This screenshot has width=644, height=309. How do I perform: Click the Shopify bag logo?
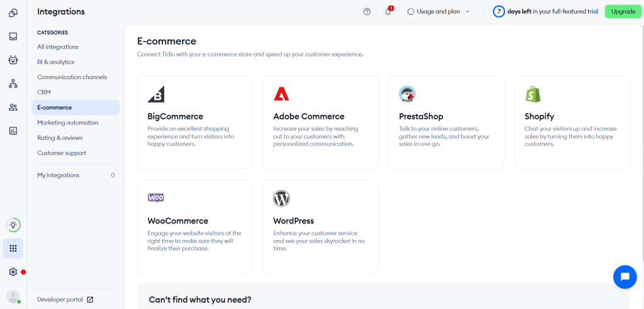[x=533, y=94]
